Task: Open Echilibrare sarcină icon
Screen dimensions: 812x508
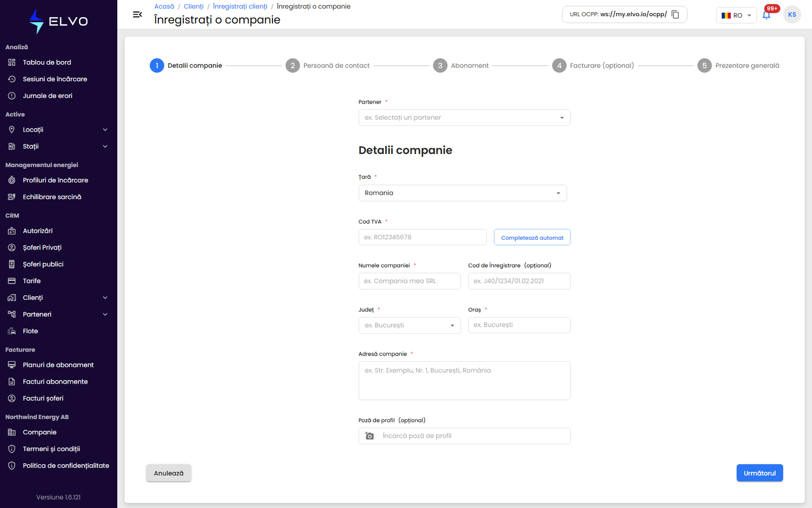Action: point(12,197)
